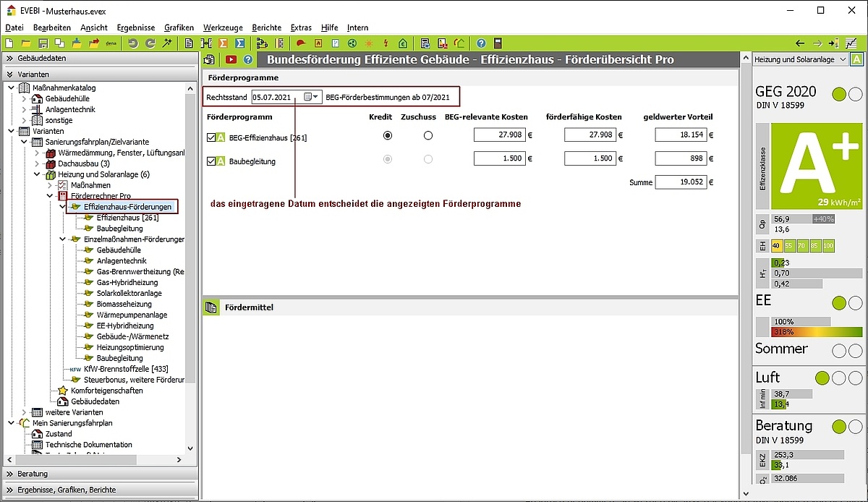This screenshot has width=868, height=502.
Task: Open the Berichte menu
Action: coord(267,27)
